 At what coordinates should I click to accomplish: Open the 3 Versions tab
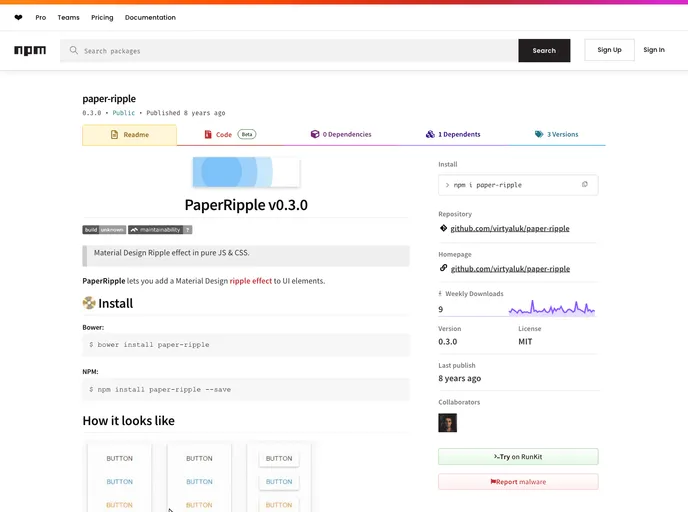click(556, 134)
